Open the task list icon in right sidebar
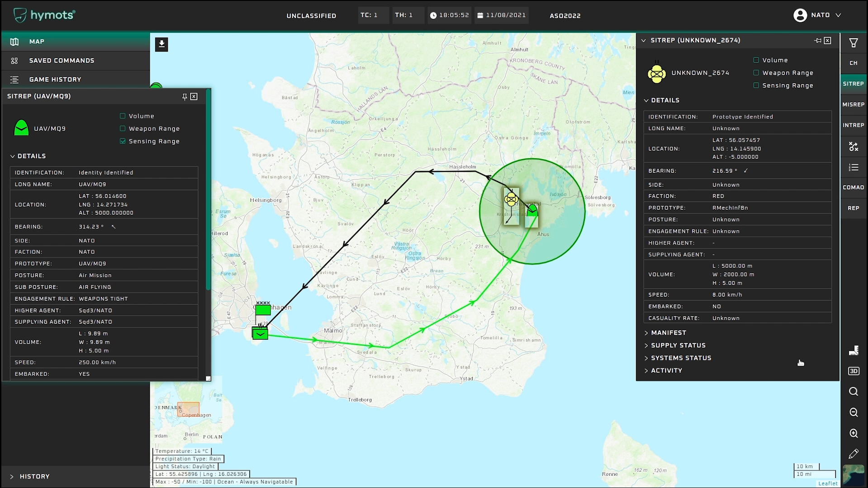868x488 pixels. 854,168
